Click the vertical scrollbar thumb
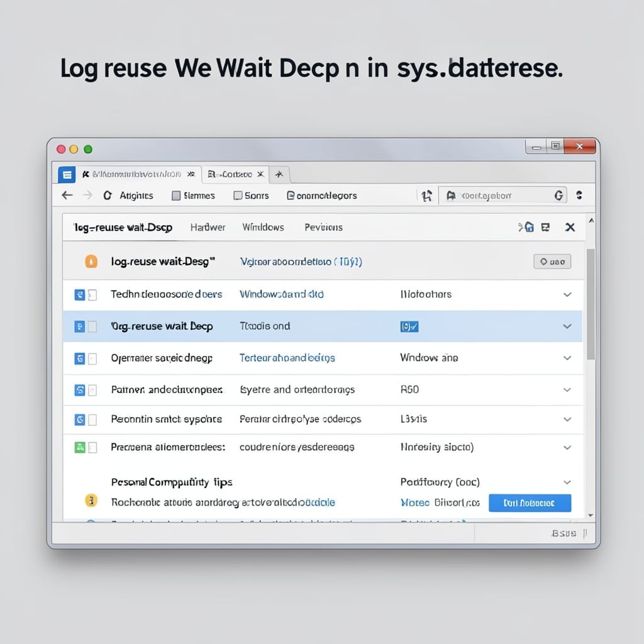Screen dimensions: 644x644 (x=591, y=304)
